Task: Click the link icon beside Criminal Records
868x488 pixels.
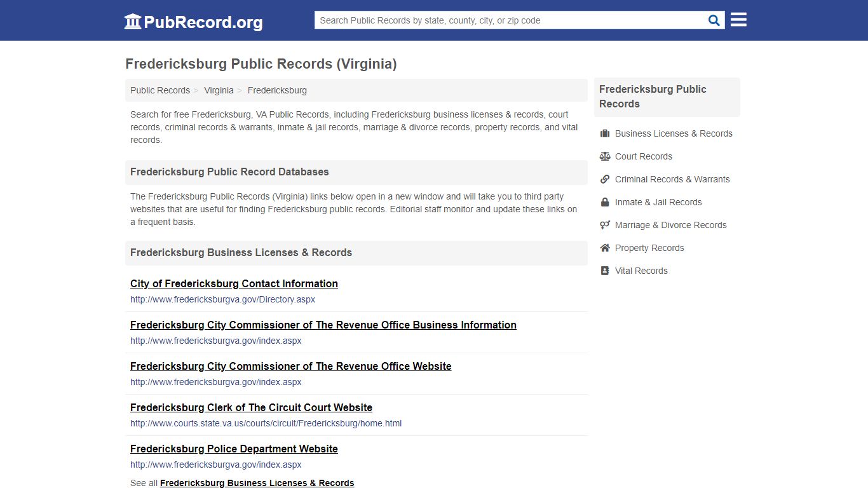Action: (x=605, y=179)
